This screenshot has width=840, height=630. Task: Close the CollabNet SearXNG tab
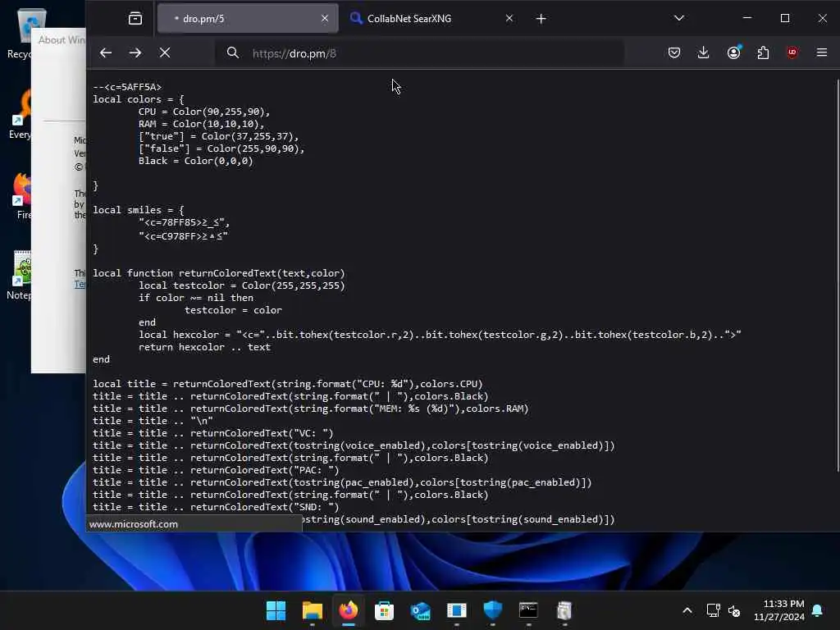(x=509, y=18)
